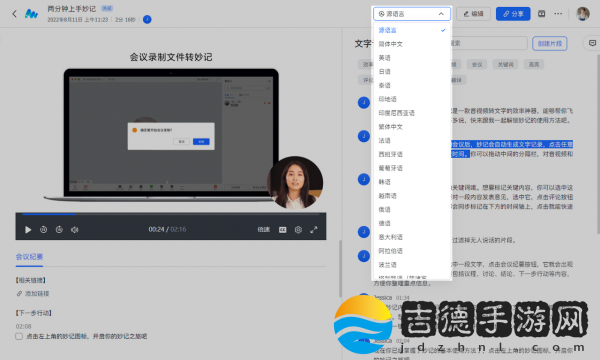Click the 分享 share button
Viewport: 600px width, 360px height.
click(513, 14)
